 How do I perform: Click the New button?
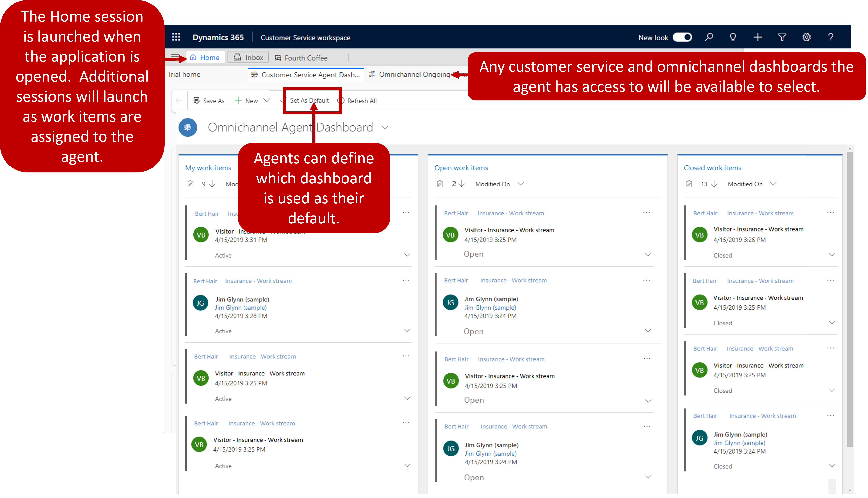pos(246,100)
